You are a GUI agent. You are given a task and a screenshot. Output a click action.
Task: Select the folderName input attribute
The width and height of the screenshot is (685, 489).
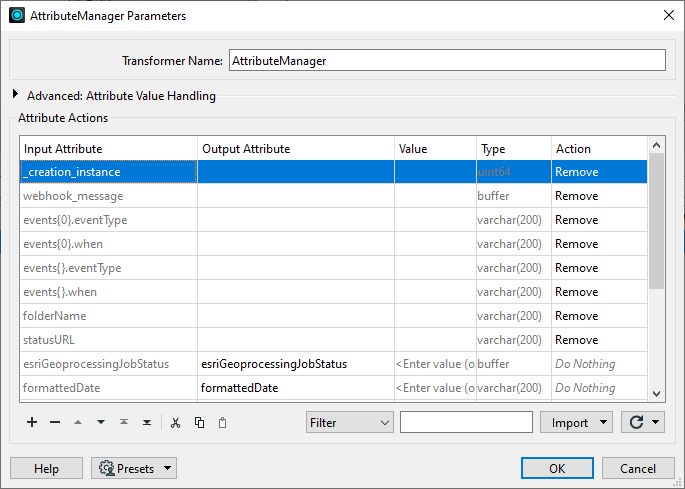coord(108,316)
